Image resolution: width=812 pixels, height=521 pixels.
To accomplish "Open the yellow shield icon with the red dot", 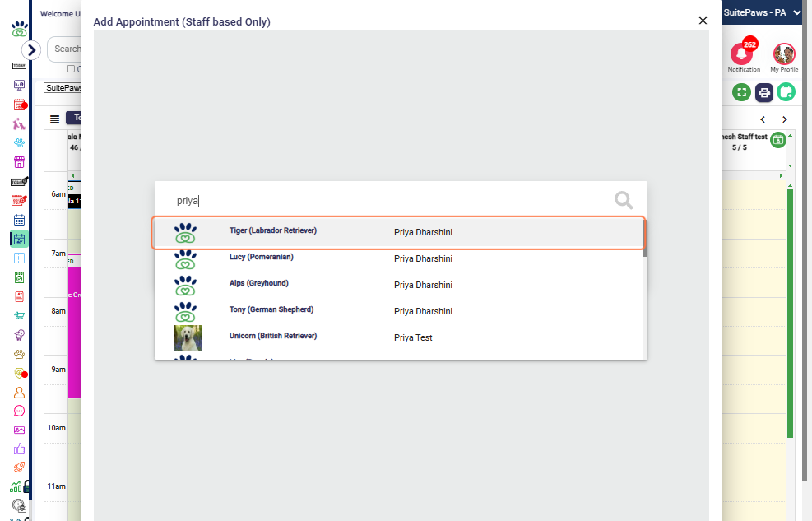I will (20, 373).
